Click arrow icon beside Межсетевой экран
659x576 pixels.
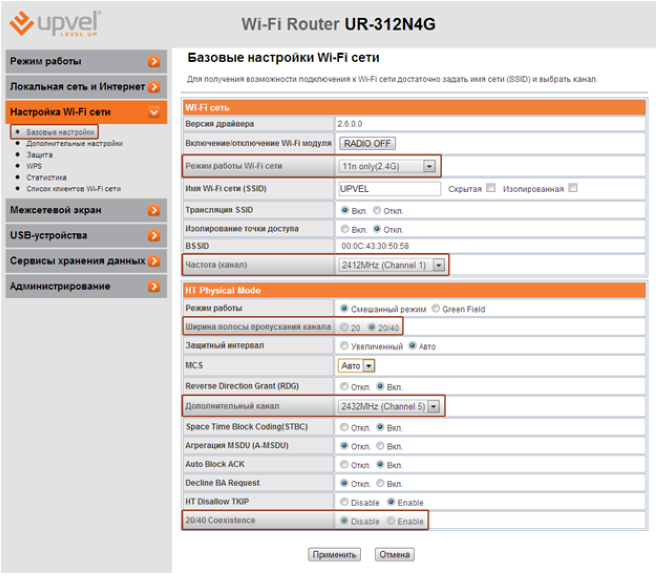(154, 210)
